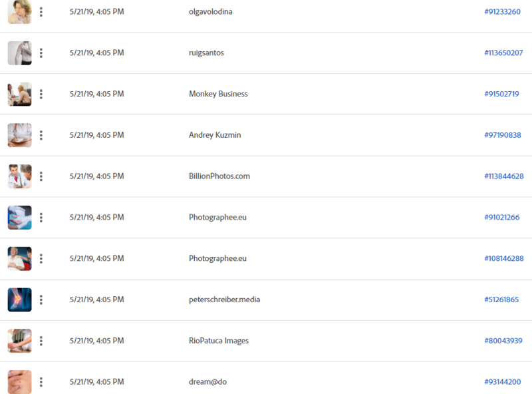Open asset link #91233260
Screen dimensions: 532x394
(x=502, y=12)
